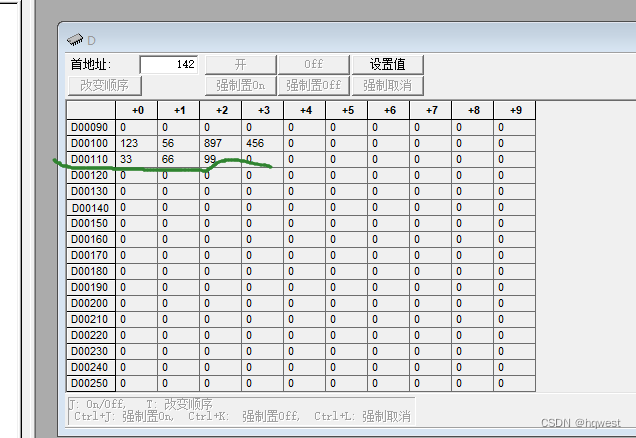Click the 强制置On button

[x=241, y=85]
